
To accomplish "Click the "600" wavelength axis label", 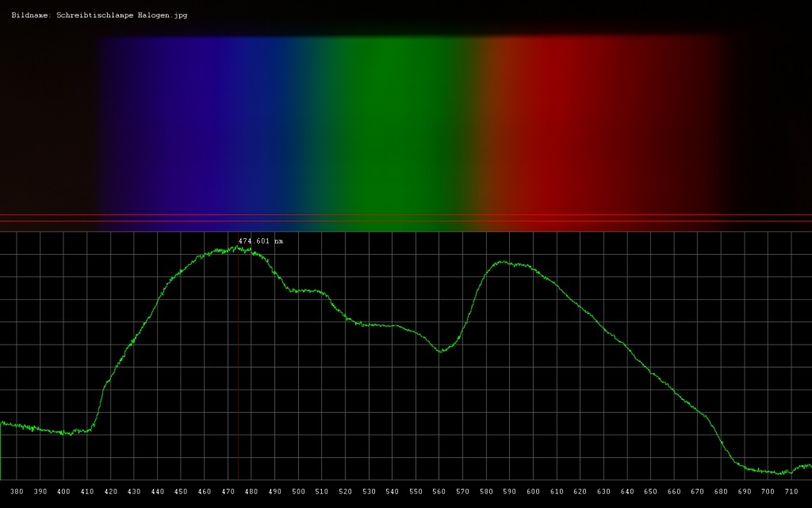I will [x=533, y=491].
